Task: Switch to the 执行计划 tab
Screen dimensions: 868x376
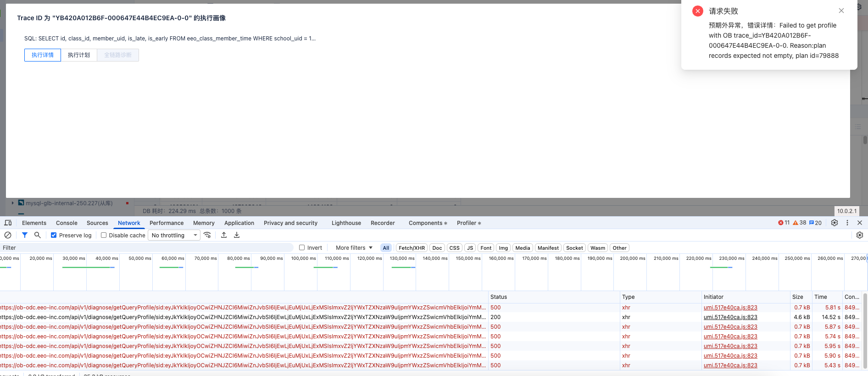Action: pos(79,55)
